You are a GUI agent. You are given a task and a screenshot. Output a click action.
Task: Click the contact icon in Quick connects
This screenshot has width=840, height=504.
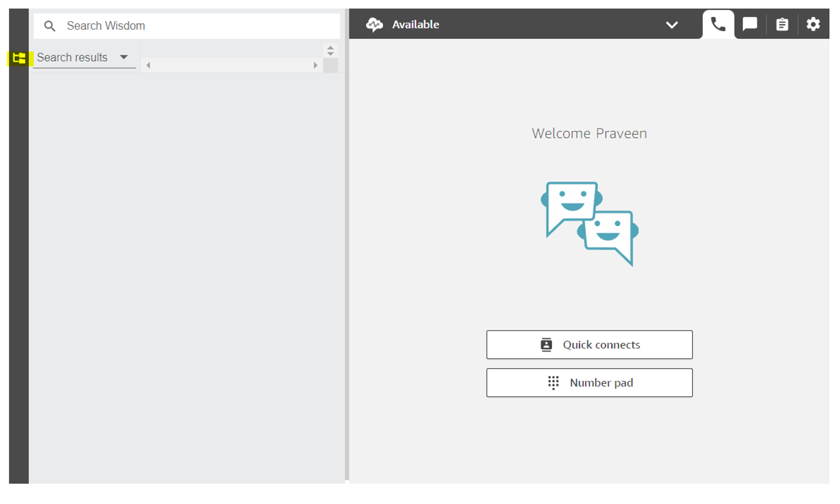546,345
